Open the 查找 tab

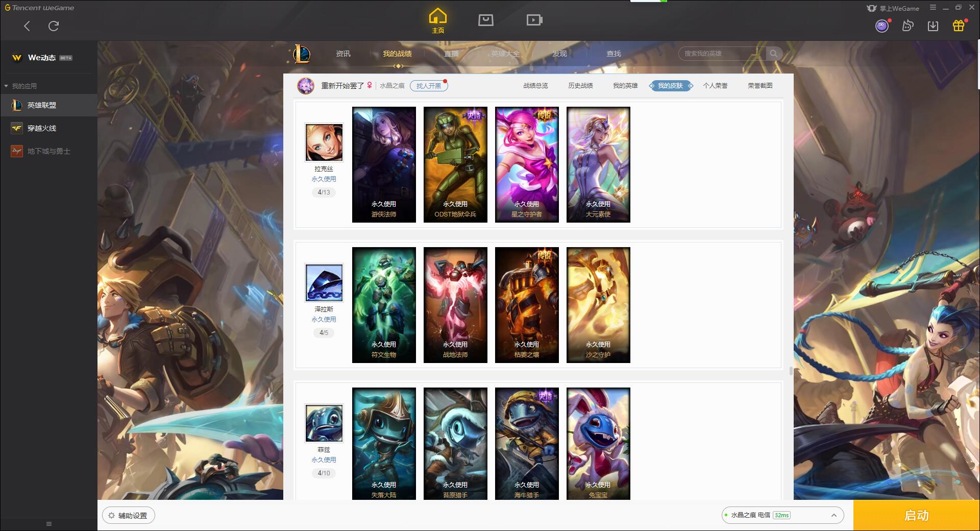point(614,54)
